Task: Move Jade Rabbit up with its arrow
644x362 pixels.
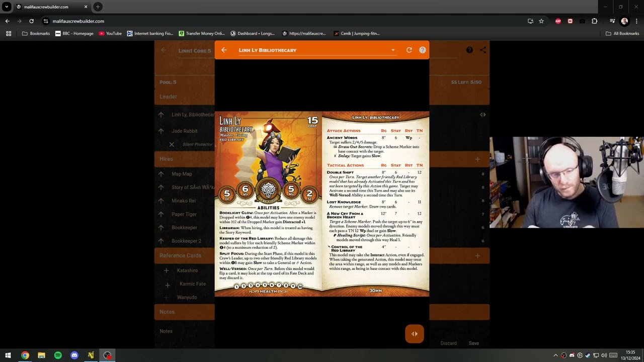Action: 161,131
